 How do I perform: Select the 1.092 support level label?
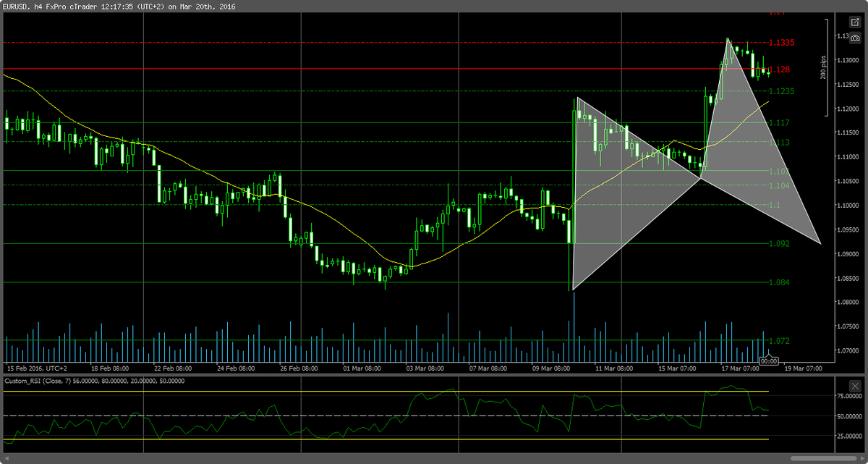tap(778, 244)
